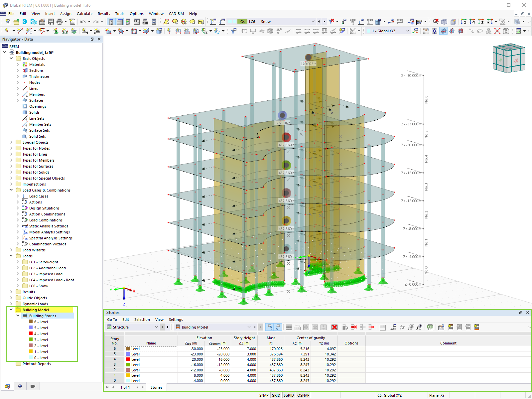The image size is (532, 399).
Task: Select the Printout Reports tree item
Action: pos(37,364)
